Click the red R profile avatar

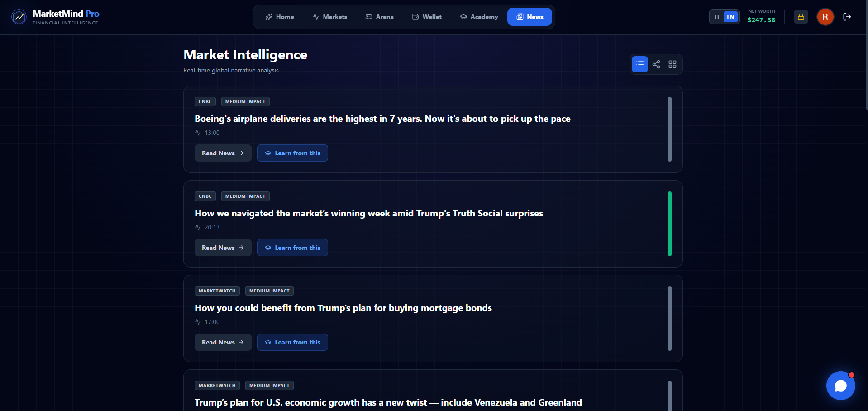825,17
